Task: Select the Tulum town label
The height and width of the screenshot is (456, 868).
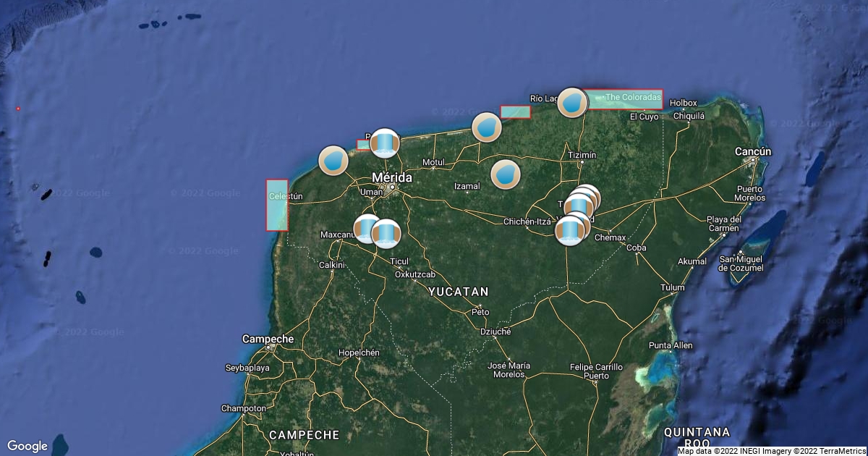Action: coord(672,287)
